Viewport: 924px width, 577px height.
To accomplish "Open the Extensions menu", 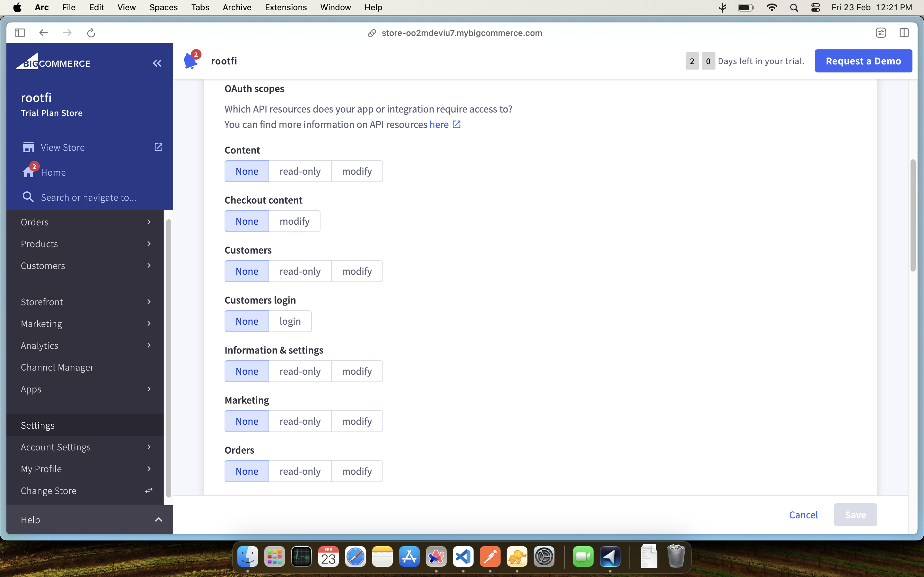I will (286, 7).
